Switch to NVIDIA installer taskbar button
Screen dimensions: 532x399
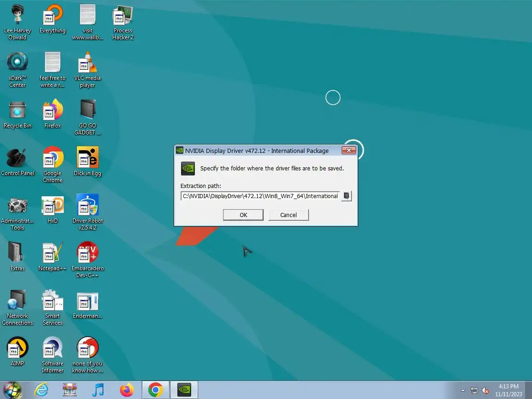click(x=184, y=390)
